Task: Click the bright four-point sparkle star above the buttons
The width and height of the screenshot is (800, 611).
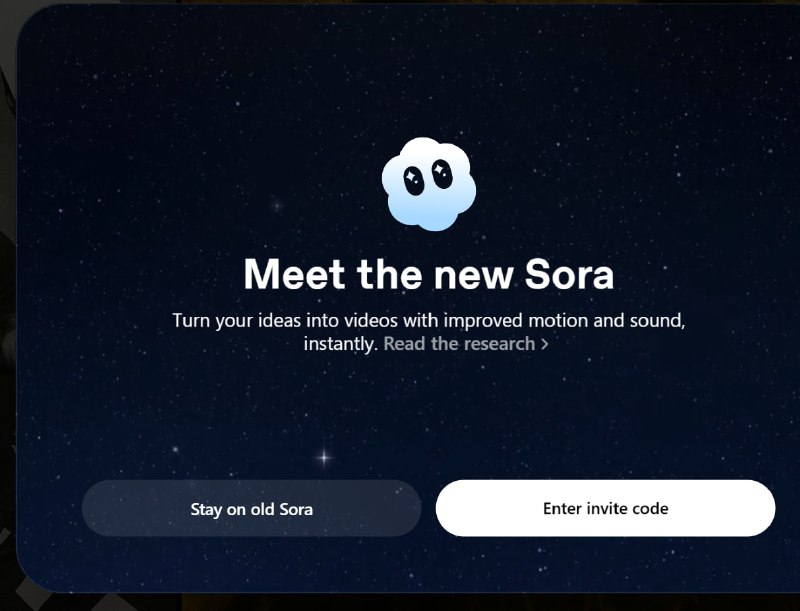Action: 324,457
